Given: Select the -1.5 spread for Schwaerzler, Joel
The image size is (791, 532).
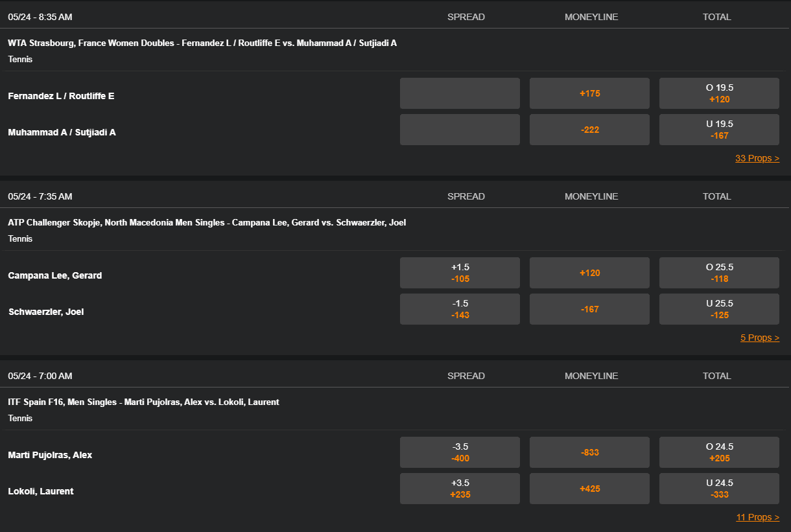Looking at the screenshot, I should click(x=460, y=308).
